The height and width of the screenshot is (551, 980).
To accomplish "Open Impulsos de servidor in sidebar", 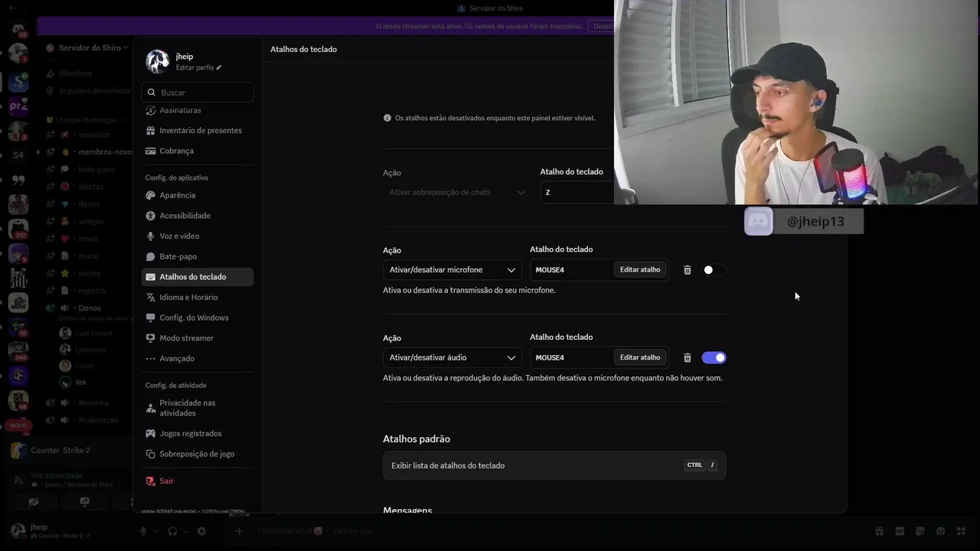I will [x=89, y=90].
